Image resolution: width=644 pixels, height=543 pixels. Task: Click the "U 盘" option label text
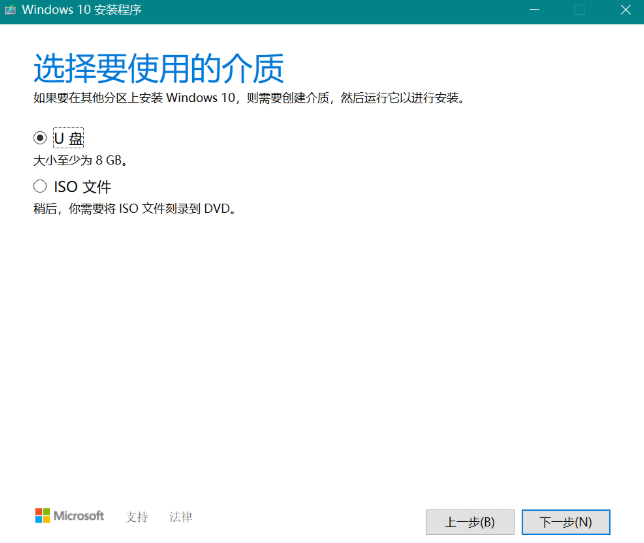(68, 138)
